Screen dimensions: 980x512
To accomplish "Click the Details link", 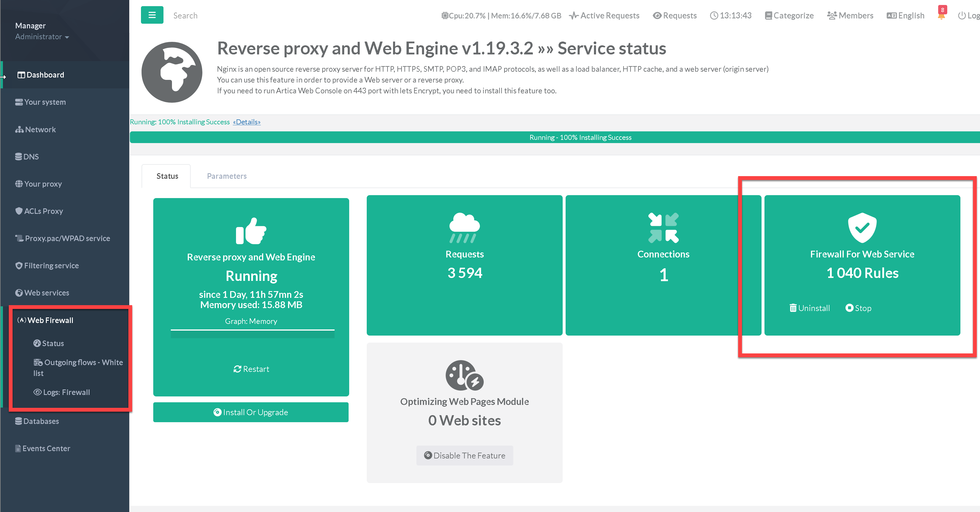I will [247, 122].
